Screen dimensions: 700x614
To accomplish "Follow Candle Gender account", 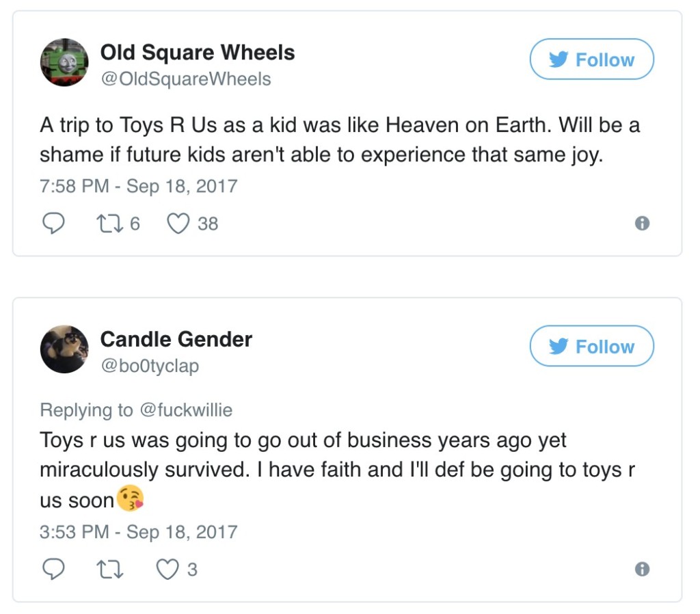I will (x=591, y=347).
